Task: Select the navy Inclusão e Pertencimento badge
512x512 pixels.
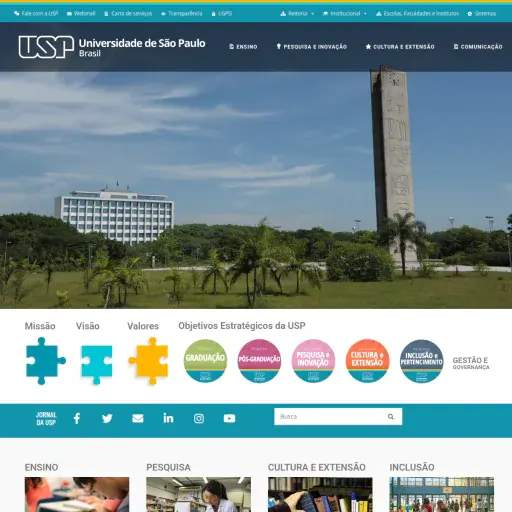Action: coord(422,361)
